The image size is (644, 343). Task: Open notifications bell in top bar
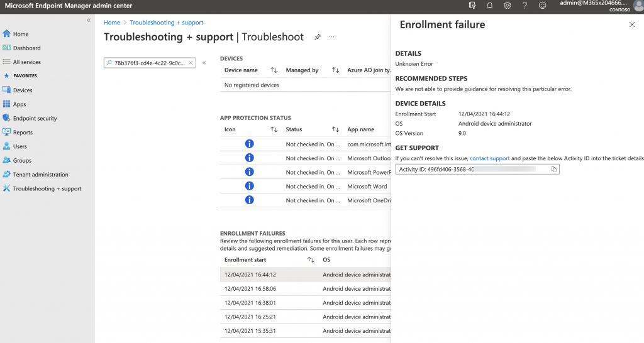(489, 5)
